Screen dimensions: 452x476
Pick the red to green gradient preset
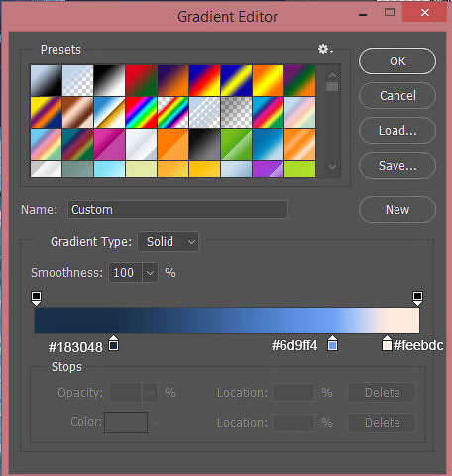click(x=141, y=80)
